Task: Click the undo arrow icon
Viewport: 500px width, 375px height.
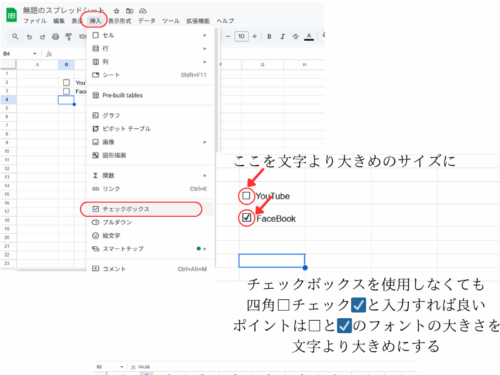Action: 29,37
